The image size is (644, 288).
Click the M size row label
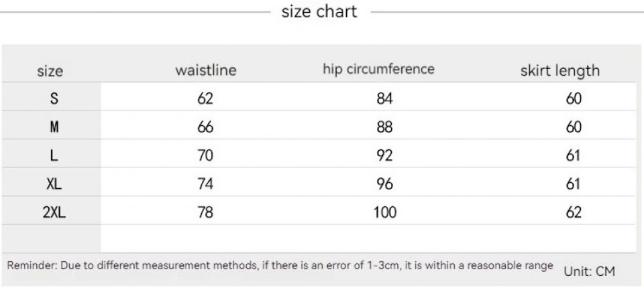[x=54, y=127]
